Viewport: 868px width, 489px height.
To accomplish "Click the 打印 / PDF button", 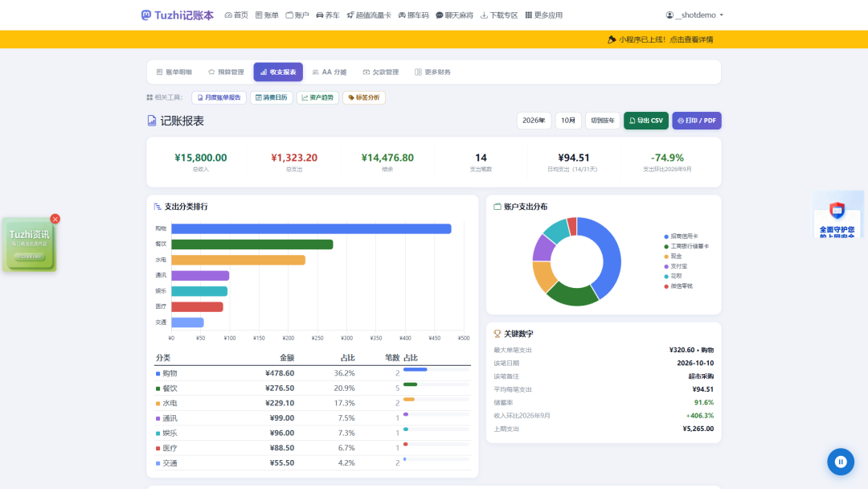I will (x=696, y=120).
